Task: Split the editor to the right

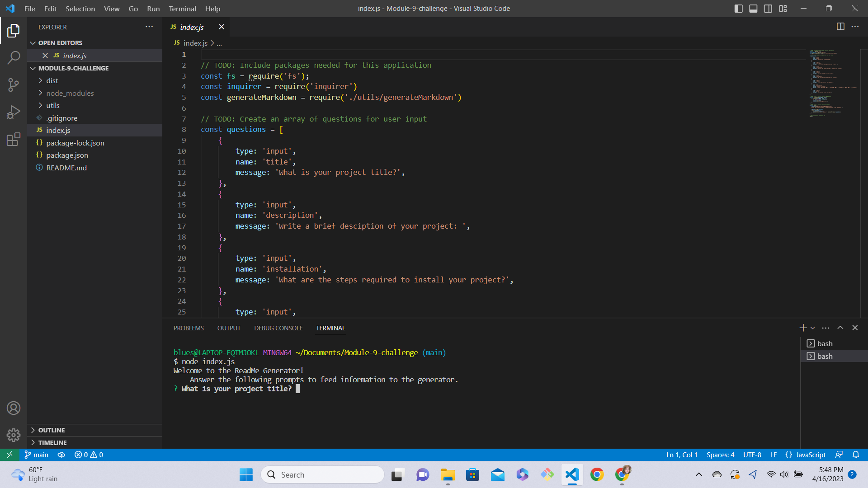Action: [x=840, y=27]
